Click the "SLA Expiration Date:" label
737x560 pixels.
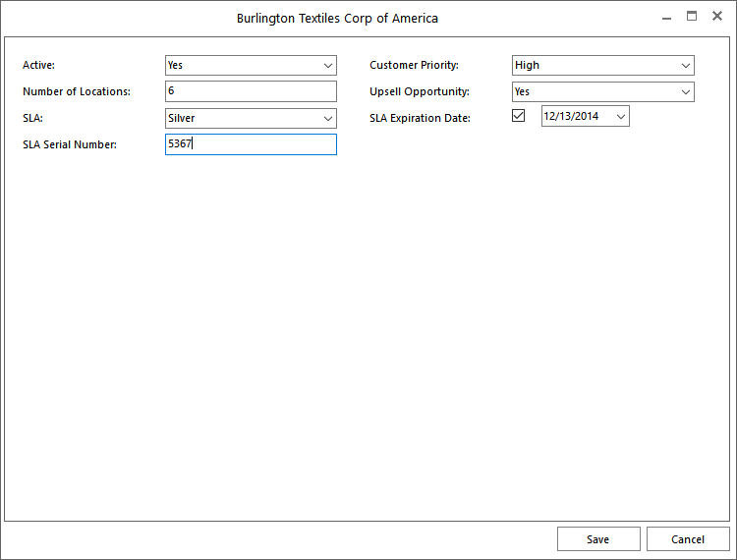point(420,118)
